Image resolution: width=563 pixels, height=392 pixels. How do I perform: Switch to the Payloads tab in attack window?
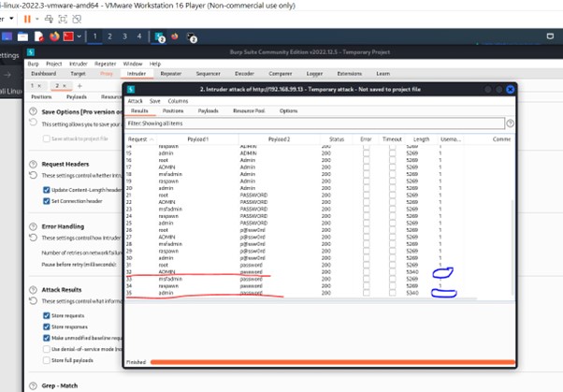click(x=209, y=111)
